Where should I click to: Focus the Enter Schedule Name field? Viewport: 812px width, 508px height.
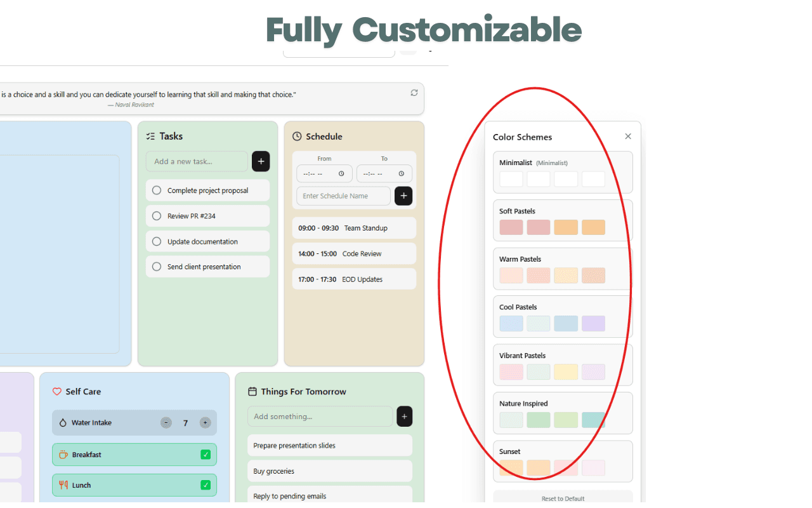click(343, 196)
